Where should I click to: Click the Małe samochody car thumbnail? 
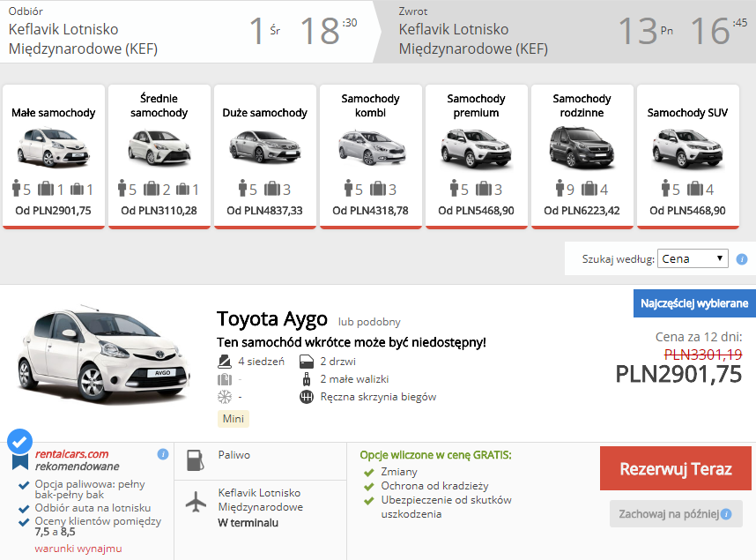tap(54, 146)
